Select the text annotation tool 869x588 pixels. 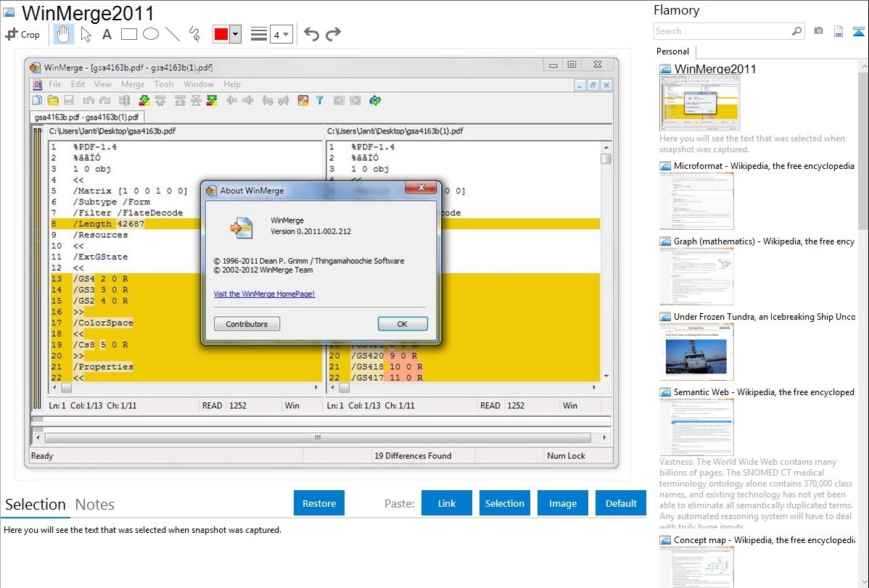(x=107, y=34)
